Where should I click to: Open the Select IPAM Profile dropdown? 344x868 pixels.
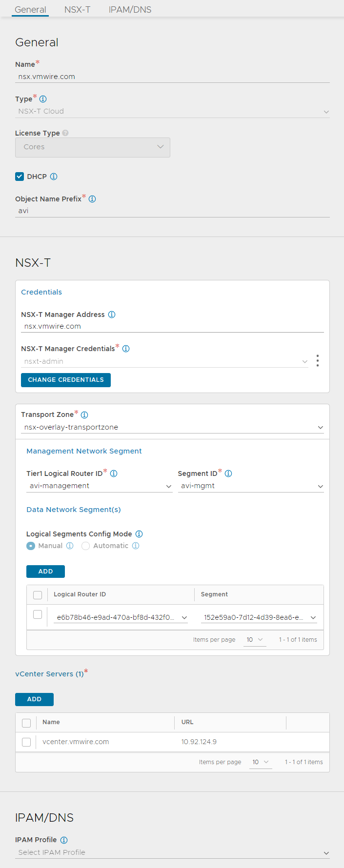click(172, 852)
